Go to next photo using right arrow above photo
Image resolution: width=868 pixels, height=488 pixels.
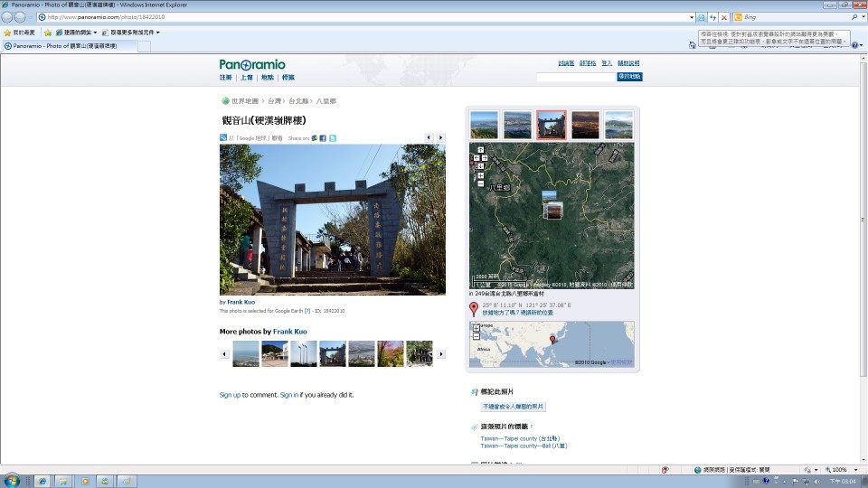(x=440, y=137)
